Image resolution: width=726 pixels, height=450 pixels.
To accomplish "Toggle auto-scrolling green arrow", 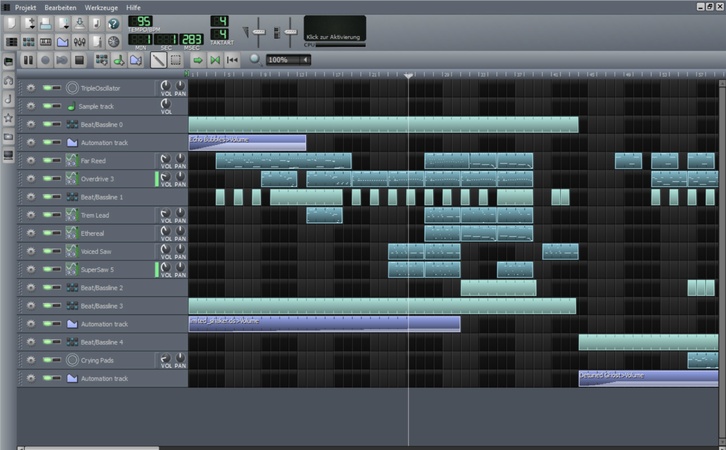I will (198, 60).
